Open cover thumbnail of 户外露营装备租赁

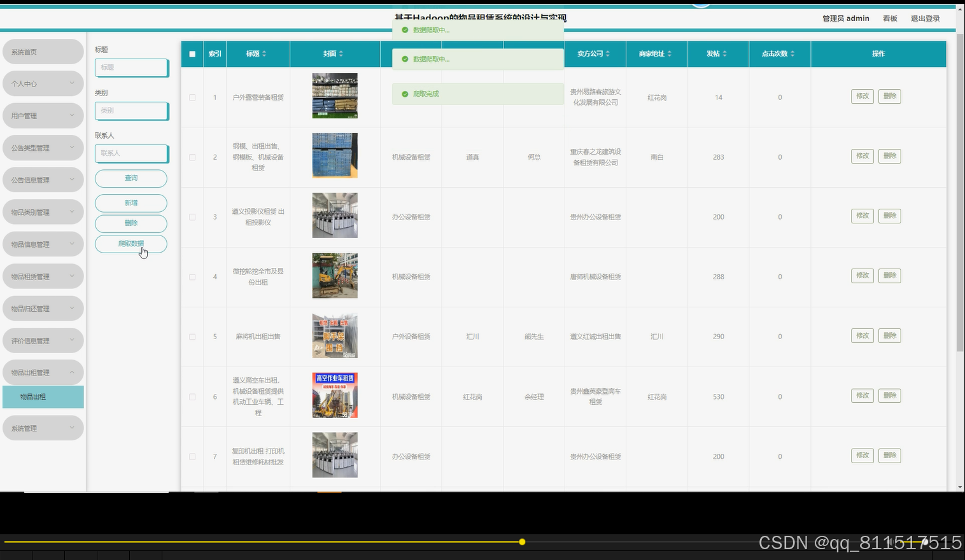[335, 95]
